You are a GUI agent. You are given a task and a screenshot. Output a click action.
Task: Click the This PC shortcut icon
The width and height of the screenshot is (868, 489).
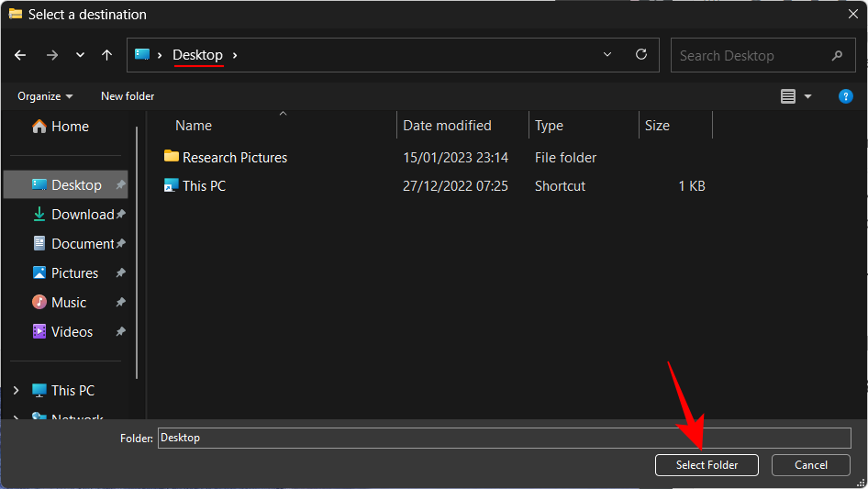coord(171,185)
